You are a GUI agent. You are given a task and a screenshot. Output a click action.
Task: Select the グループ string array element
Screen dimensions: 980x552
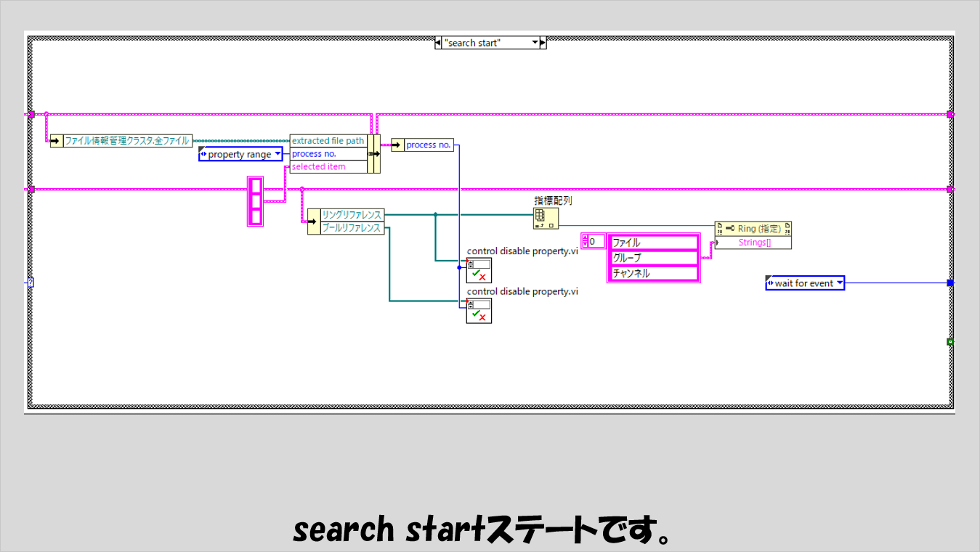pyautogui.click(x=652, y=258)
